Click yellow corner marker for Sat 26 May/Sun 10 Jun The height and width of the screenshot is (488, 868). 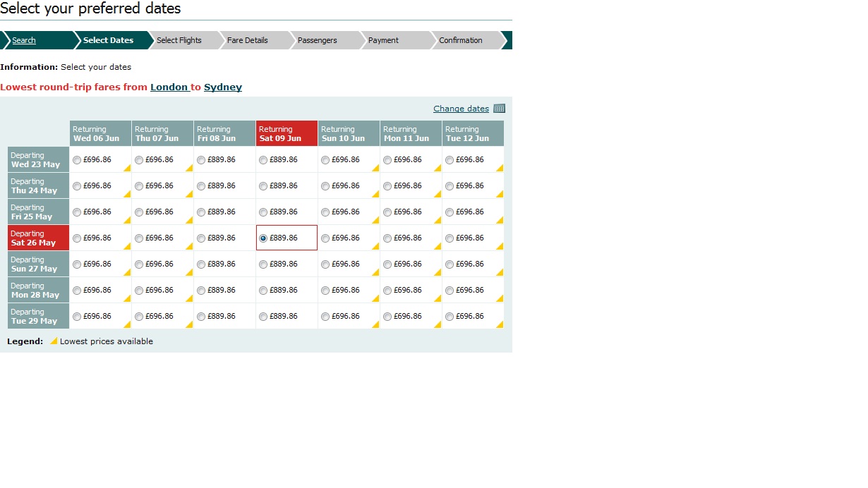376,246
